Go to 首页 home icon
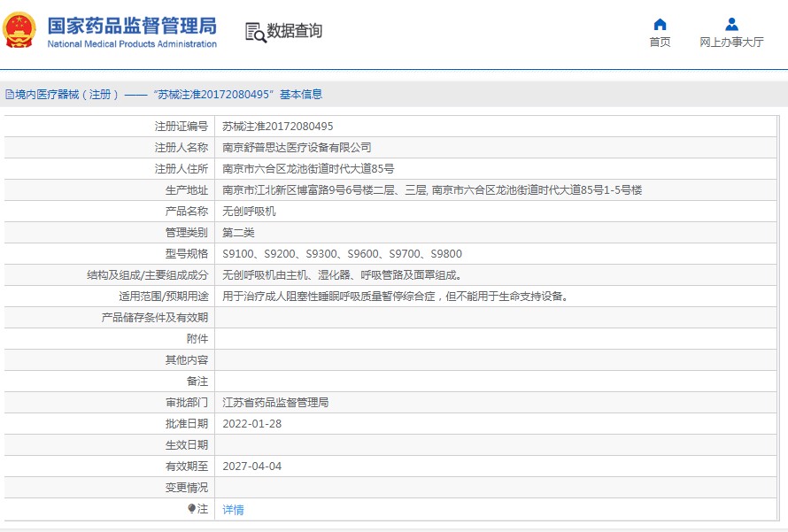 pos(660,24)
